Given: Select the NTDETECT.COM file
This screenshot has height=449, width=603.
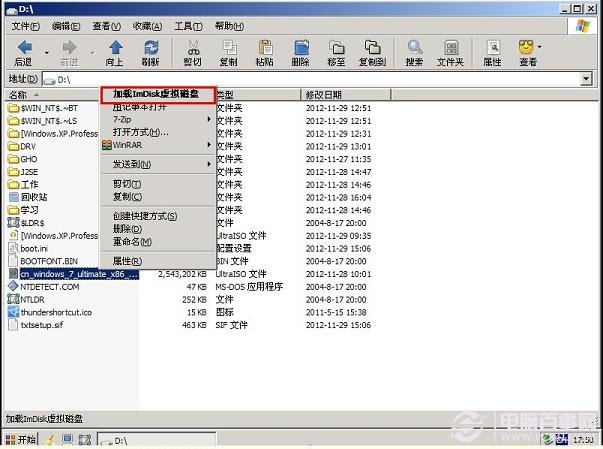Looking at the screenshot, I should 44,287.
